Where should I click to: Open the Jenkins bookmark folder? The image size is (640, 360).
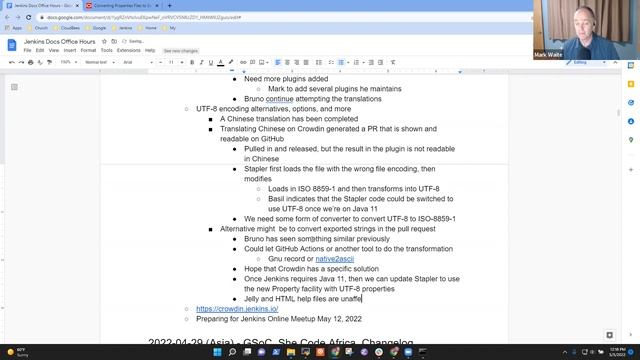point(122,28)
